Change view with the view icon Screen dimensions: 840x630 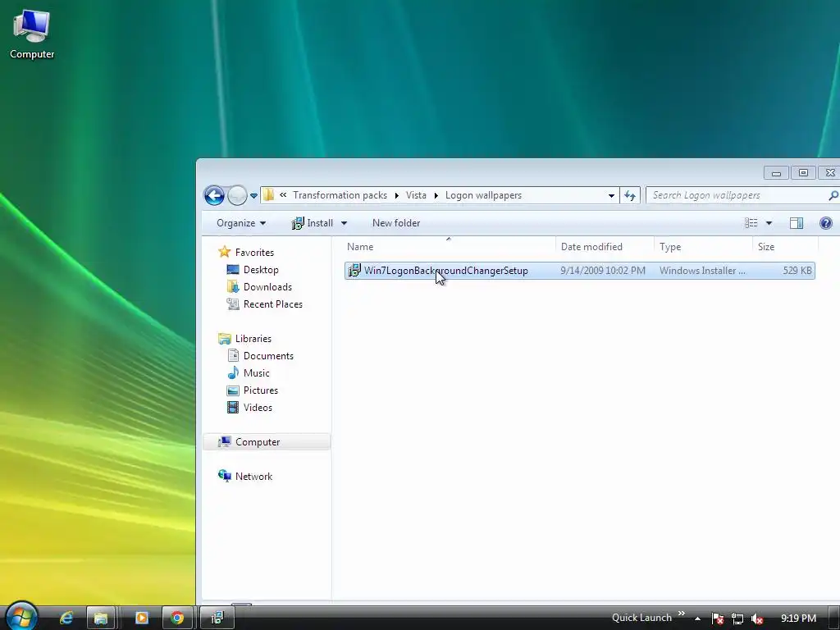point(751,223)
